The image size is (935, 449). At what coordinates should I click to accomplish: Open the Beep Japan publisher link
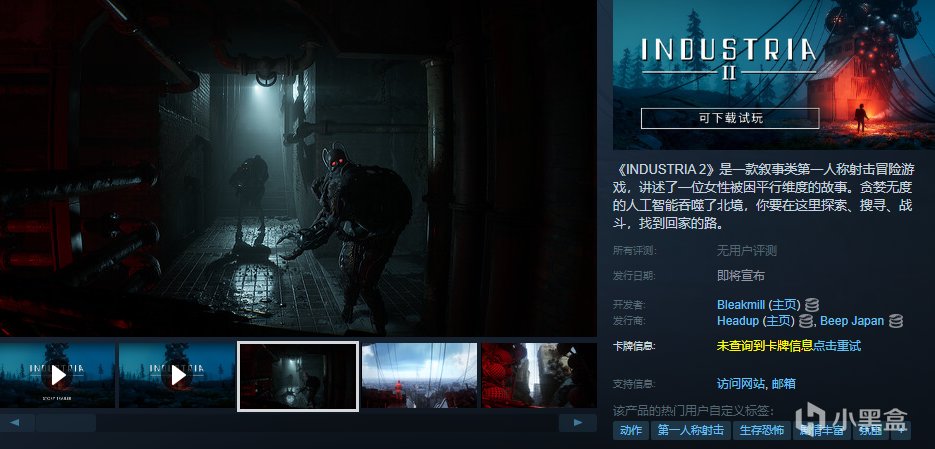852,321
